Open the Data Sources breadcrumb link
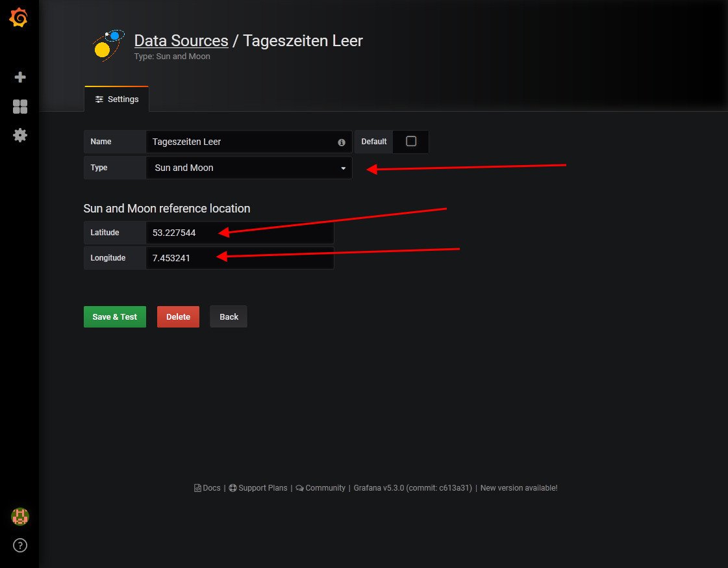Viewport: 728px width, 568px height. click(x=181, y=40)
